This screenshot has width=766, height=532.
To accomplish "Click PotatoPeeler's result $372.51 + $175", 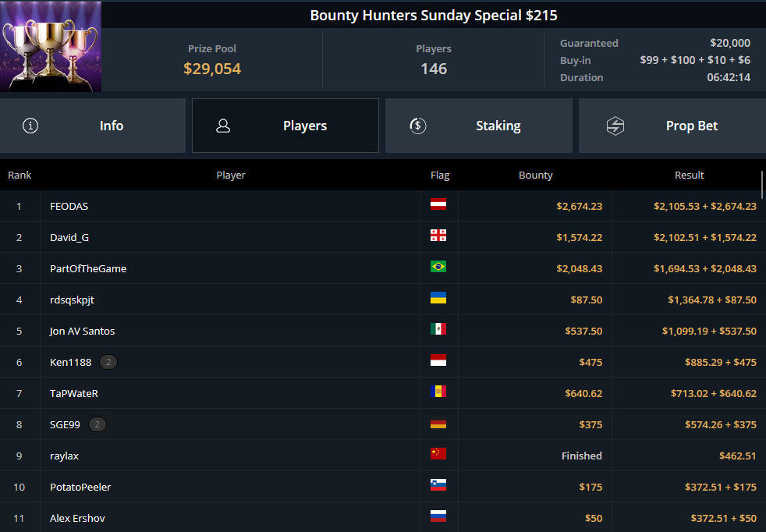I will (721, 487).
